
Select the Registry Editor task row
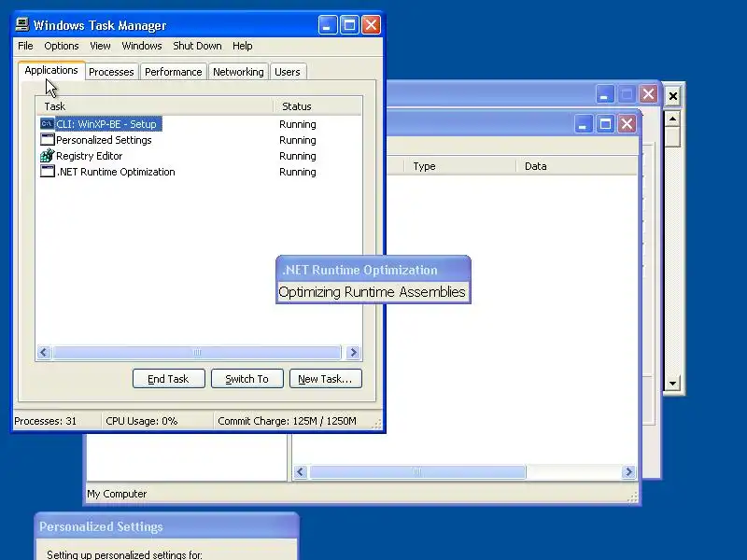[x=199, y=156]
